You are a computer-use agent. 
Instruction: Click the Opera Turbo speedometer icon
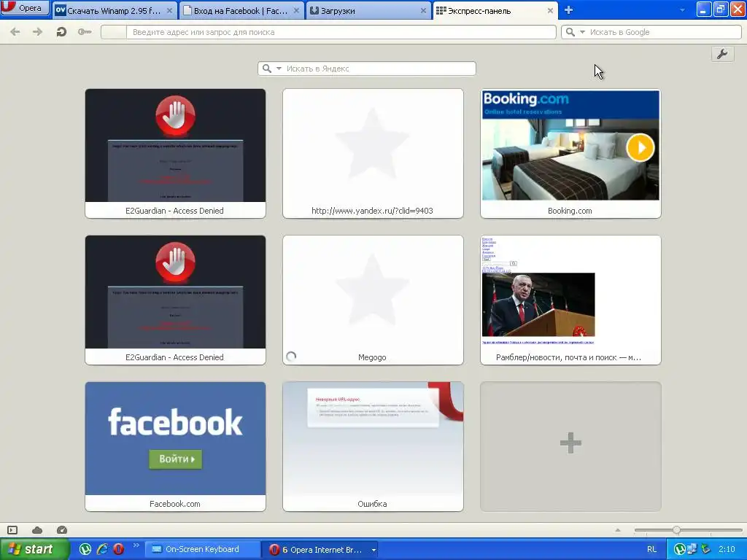(62, 530)
